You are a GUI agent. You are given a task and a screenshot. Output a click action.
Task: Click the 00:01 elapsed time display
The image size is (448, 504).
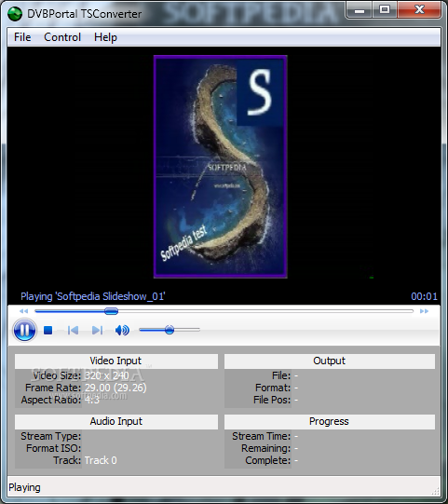click(x=424, y=296)
